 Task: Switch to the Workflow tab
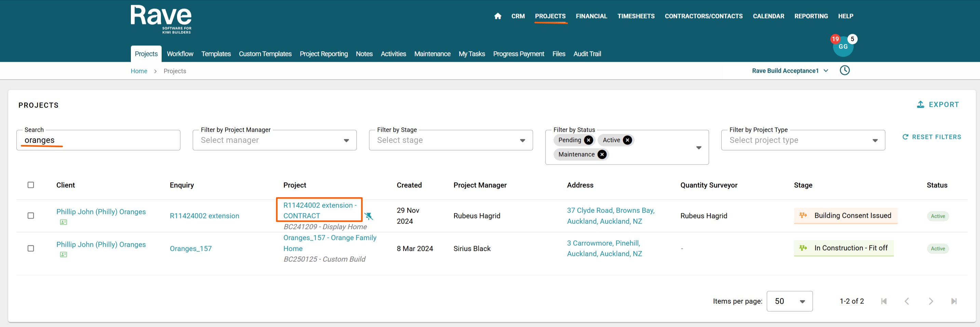pyautogui.click(x=180, y=54)
